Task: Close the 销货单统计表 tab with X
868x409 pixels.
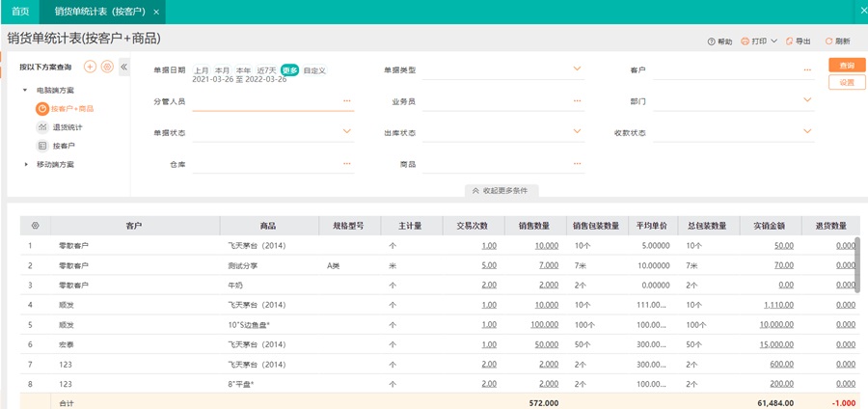Action: click(x=156, y=13)
